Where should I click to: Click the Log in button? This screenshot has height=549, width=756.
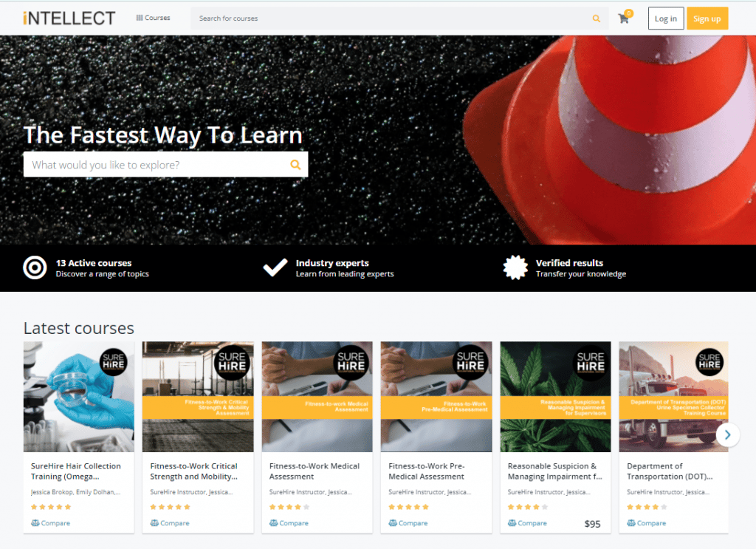click(665, 18)
